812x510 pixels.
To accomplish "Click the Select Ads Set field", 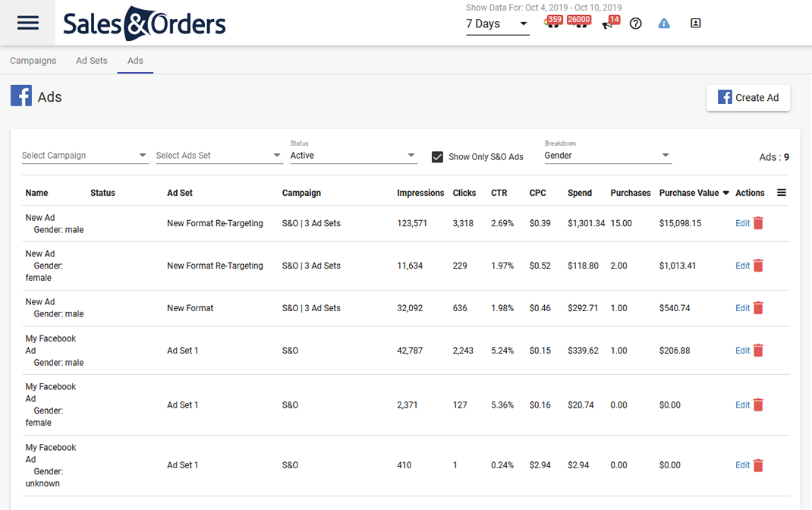I will tap(218, 155).
